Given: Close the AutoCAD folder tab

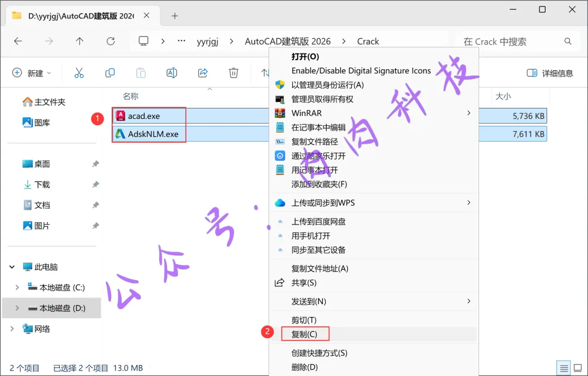Looking at the screenshot, I should pos(146,15).
